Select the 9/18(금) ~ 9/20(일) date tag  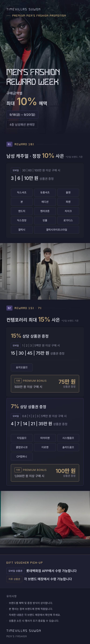[x=22, y=114]
